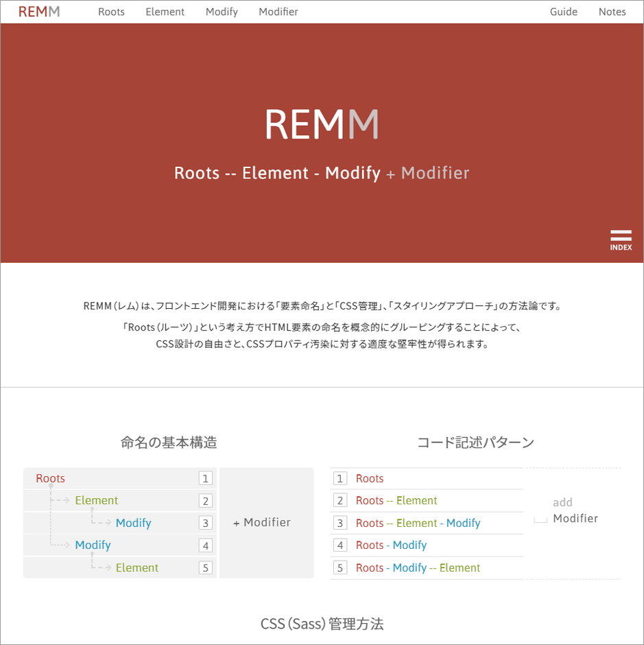Viewport: 644px width, 645px height.
Task: Open the Guide page link
Action: (x=563, y=12)
